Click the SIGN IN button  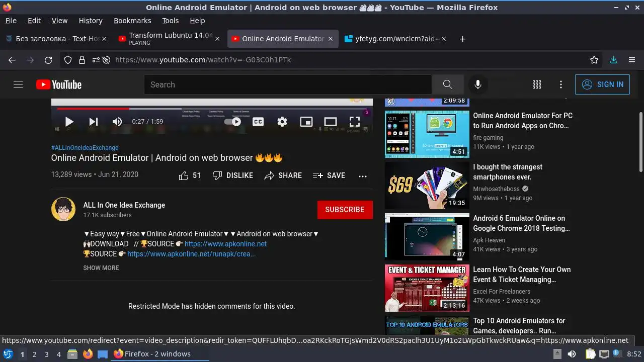coord(602,84)
